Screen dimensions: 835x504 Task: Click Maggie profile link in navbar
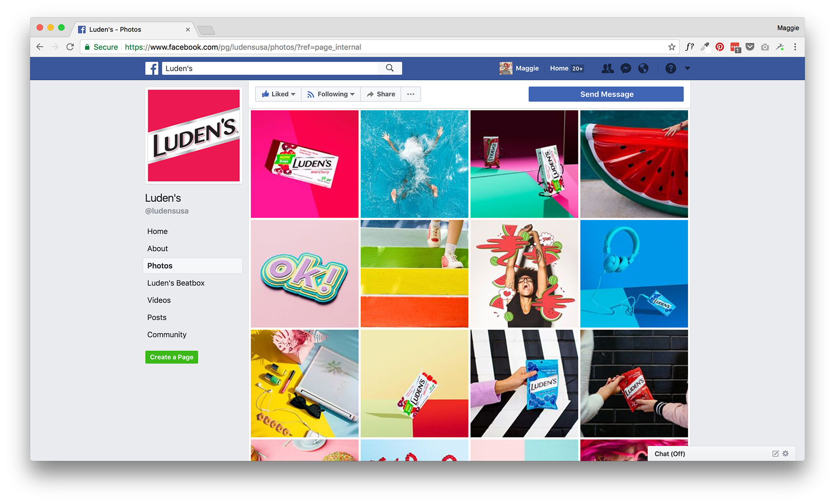coord(519,68)
